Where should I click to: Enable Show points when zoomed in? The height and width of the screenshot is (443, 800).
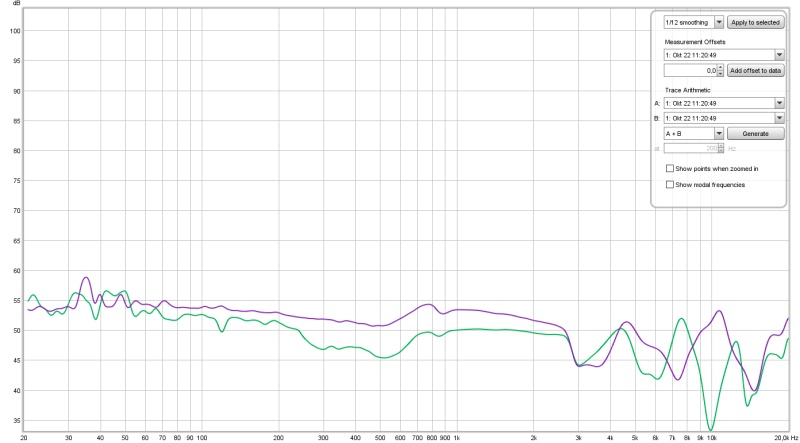tap(670, 169)
